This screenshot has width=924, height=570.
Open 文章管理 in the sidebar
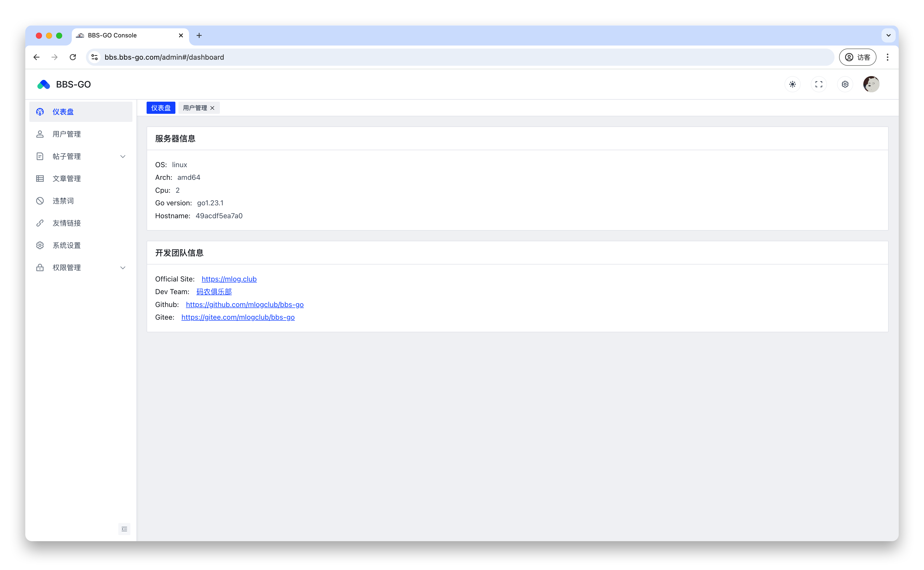pyautogui.click(x=81, y=178)
